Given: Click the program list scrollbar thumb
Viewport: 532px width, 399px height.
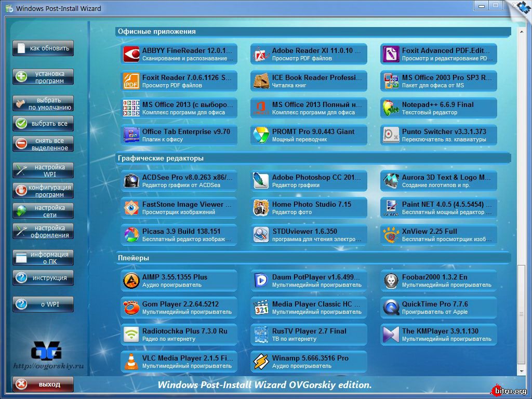Looking at the screenshot, I should coord(522,314).
